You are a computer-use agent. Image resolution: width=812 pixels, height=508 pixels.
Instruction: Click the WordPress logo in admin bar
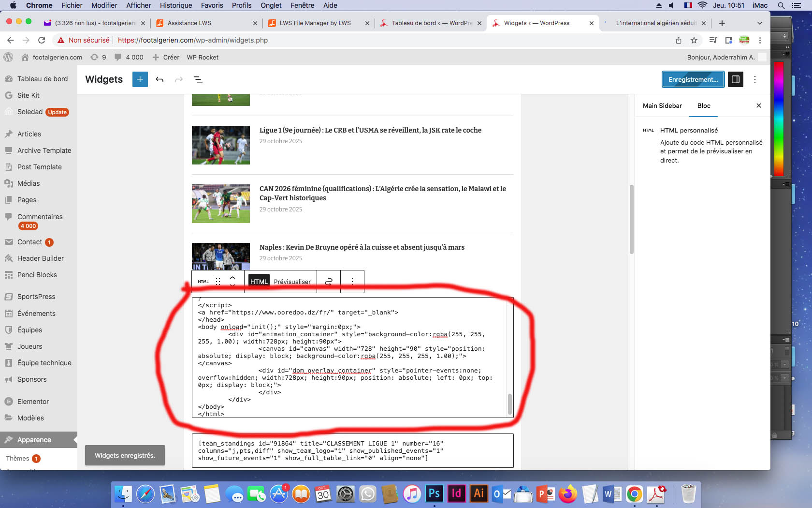point(8,57)
